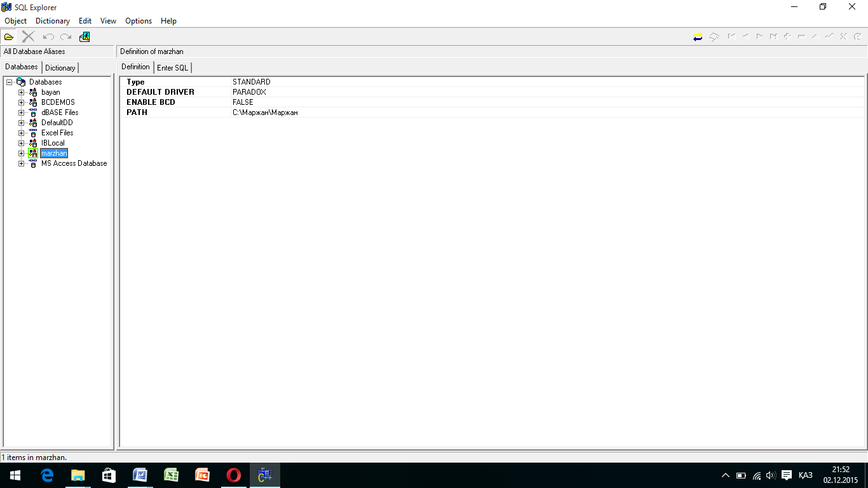Screen dimensions: 868x488
Task: Click the bayan database alias icon
Action: pyautogui.click(x=33, y=92)
